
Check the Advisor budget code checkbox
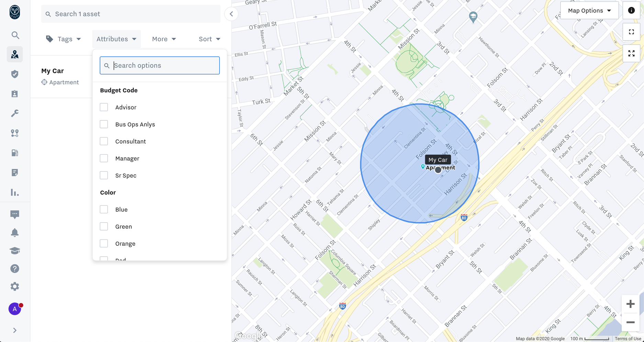(104, 107)
